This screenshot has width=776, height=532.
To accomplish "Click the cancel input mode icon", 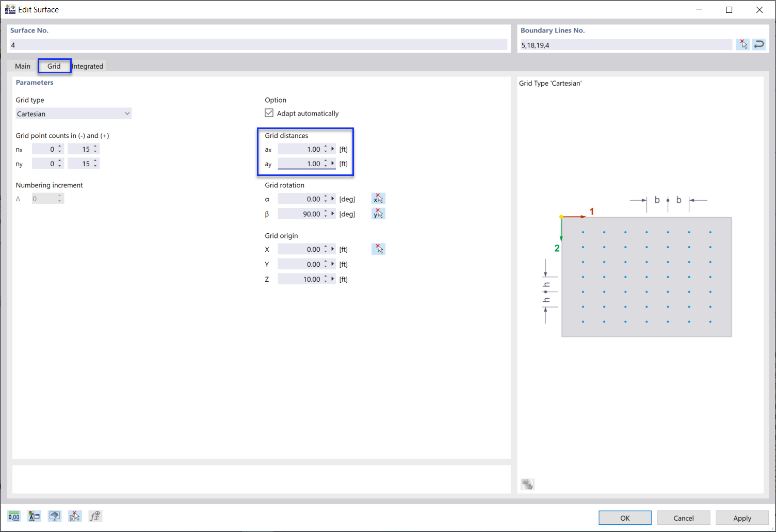I will (75, 516).
